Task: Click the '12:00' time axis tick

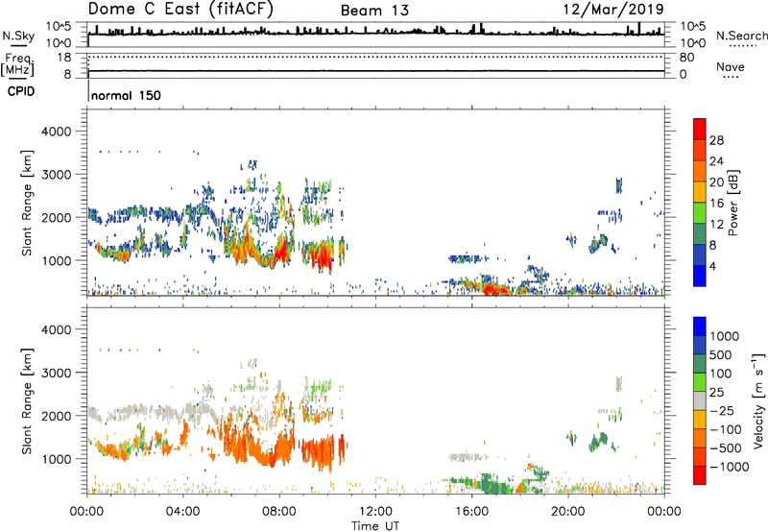Action: coord(375,512)
